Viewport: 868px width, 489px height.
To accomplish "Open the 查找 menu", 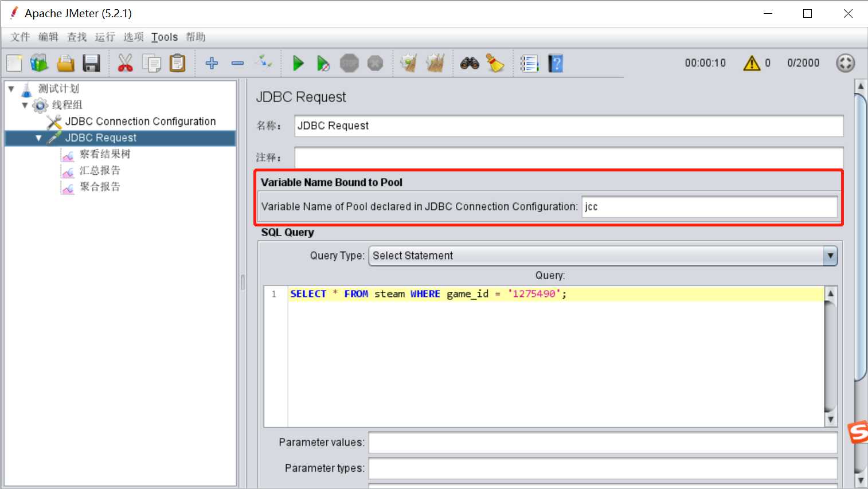I will [x=77, y=37].
